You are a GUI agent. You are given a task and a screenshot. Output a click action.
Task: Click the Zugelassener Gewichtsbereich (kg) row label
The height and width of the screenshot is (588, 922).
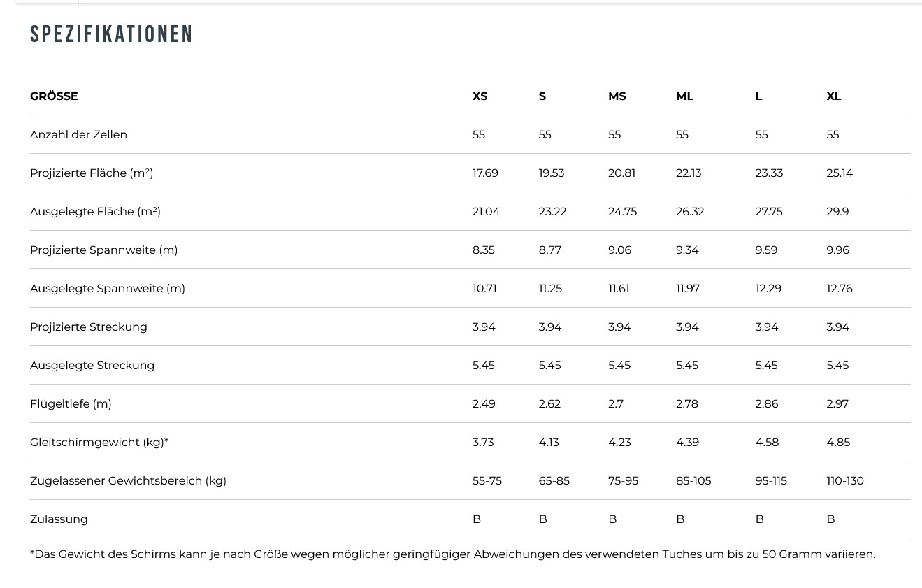point(128,481)
